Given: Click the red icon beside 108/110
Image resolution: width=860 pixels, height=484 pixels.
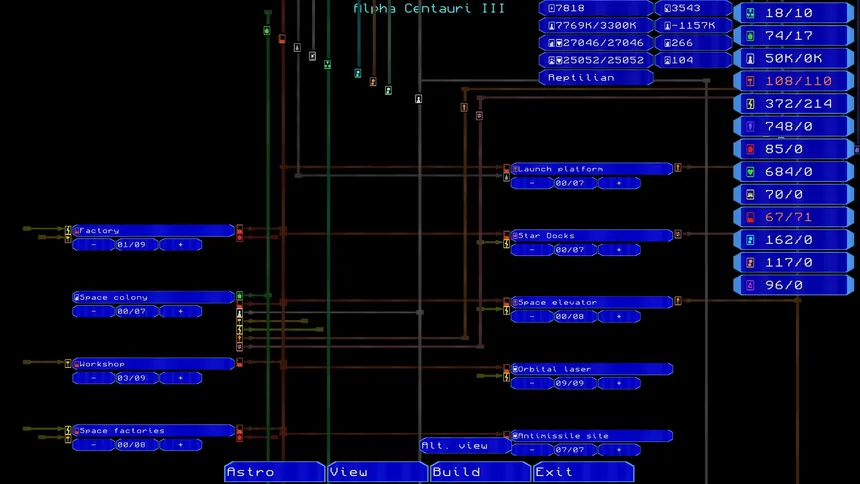Looking at the screenshot, I should (750, 81).
